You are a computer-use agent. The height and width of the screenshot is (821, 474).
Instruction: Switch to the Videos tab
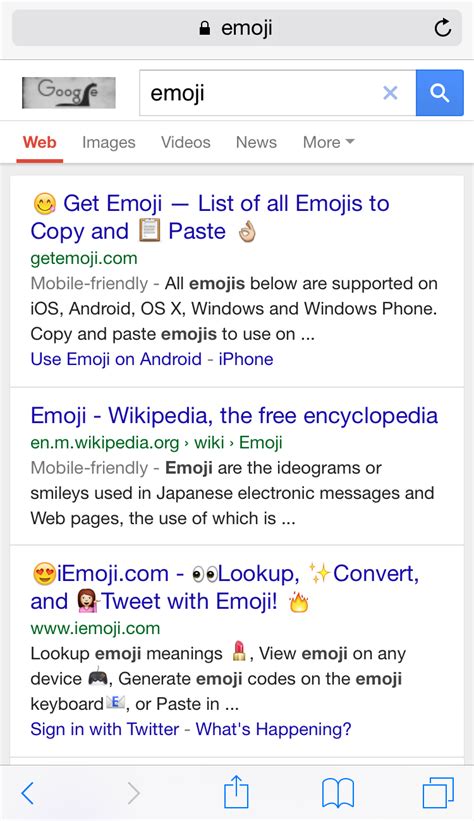click(x=185, y=142)
